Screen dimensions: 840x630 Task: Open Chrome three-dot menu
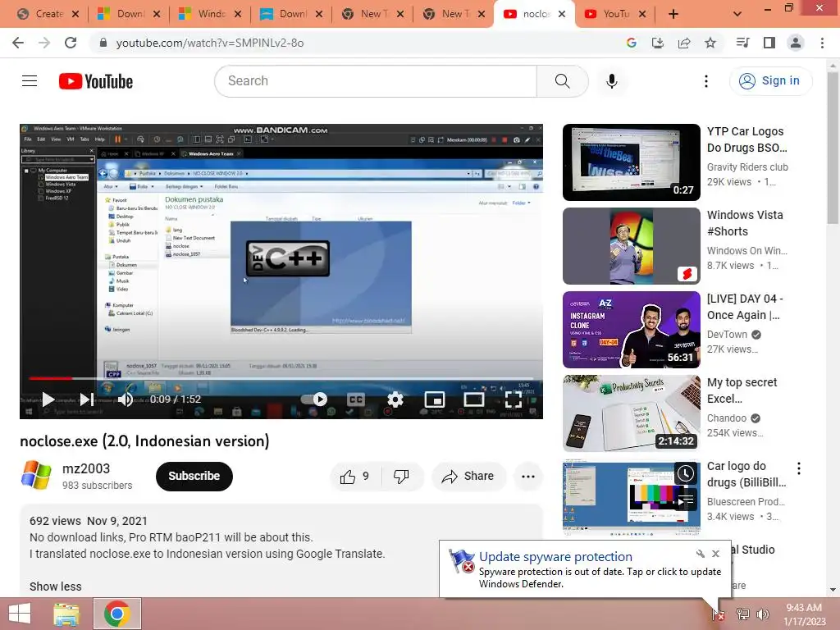click(822, 43)
